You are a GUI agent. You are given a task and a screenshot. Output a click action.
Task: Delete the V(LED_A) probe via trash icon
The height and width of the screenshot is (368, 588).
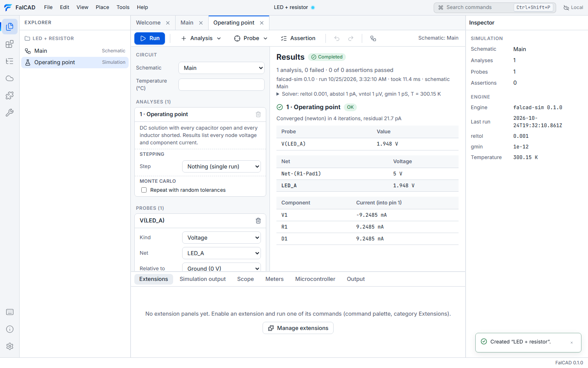tap(258, 221)
